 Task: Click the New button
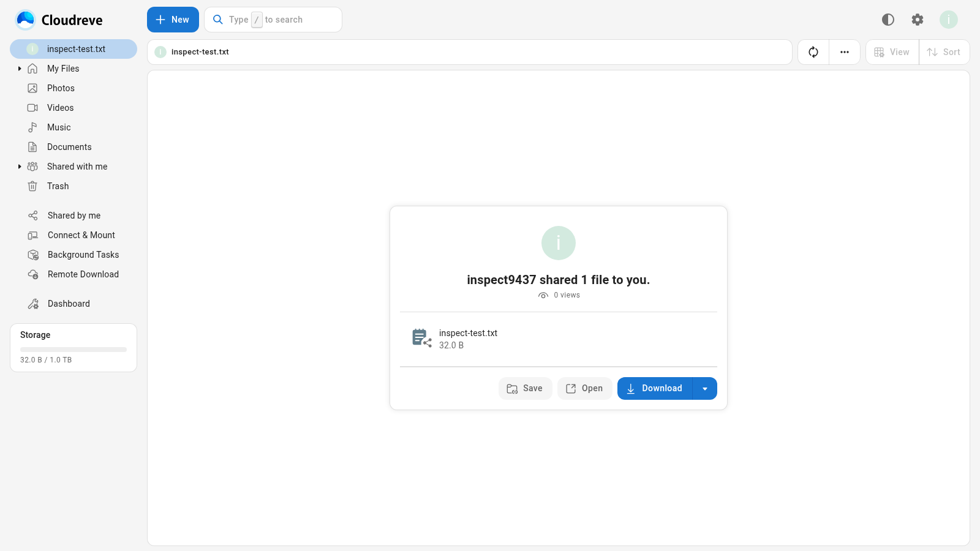pyautogui.click(x=173, y=20)
